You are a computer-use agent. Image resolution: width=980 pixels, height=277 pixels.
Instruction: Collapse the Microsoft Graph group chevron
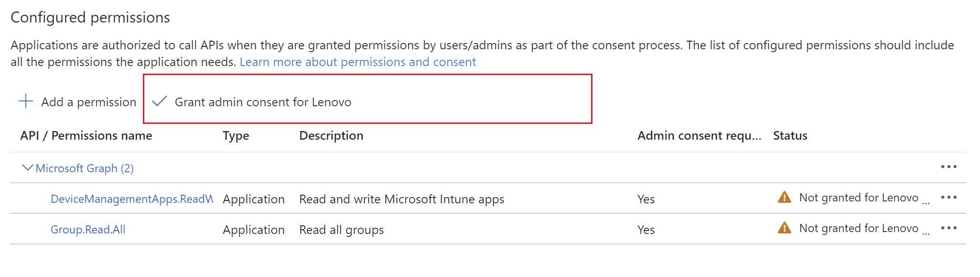[x=27, y=168]
